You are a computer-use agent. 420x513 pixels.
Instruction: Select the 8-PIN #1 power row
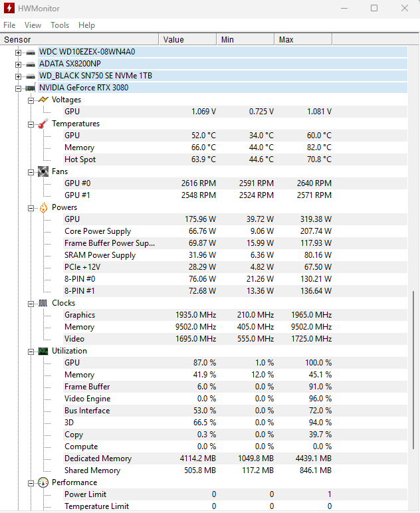[x=235, y=291]
